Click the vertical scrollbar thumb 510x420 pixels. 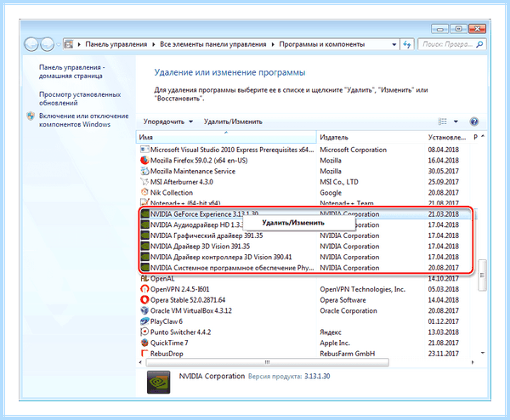click(482, 275)
